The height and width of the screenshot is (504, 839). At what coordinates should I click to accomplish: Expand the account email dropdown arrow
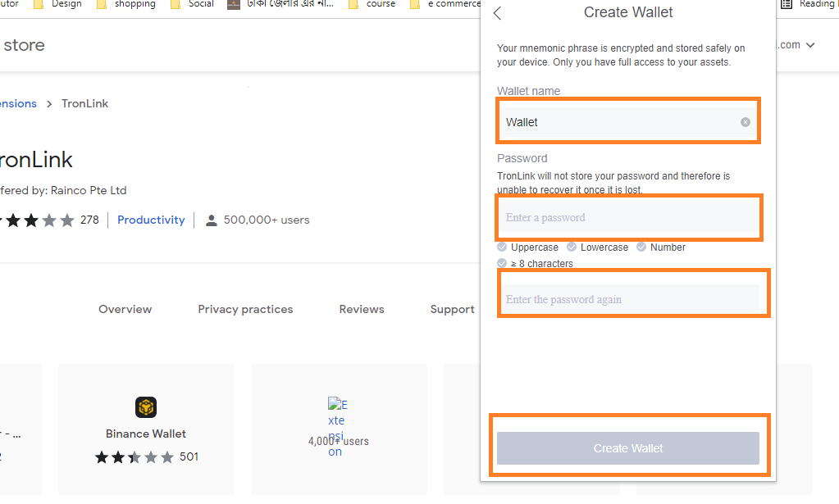[x=810, y=45]
